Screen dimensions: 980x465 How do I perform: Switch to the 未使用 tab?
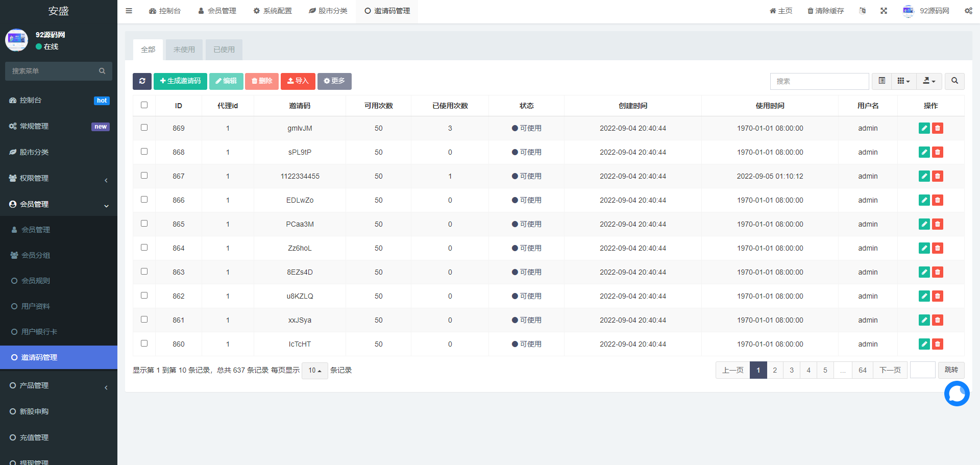pos(184,50)
